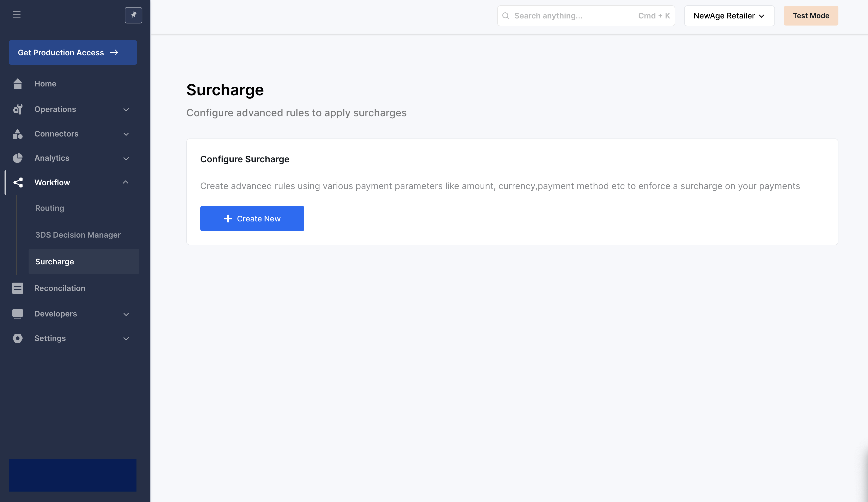This screenshot has height=502, width=868.
Task: Click the hamburger menu icon
Action: pyautogui.click(x=16, y=15)
